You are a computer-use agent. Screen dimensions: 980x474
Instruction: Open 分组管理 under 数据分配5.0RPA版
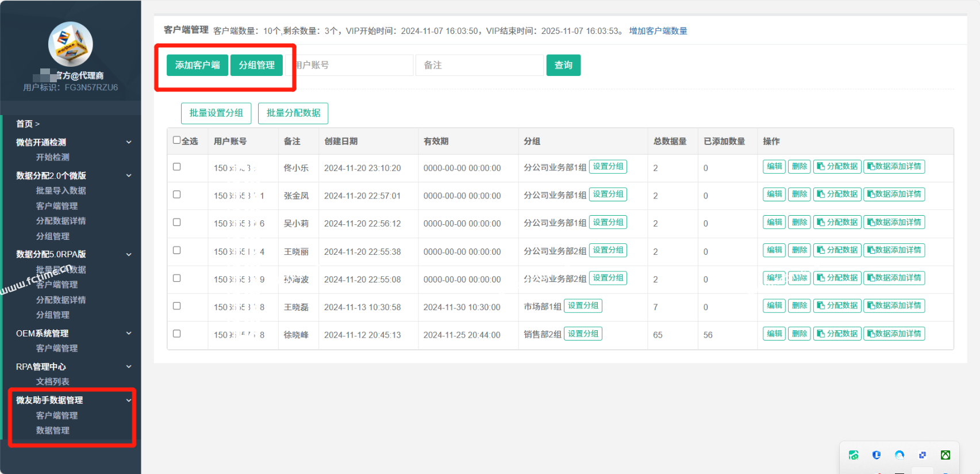point(53,315)
